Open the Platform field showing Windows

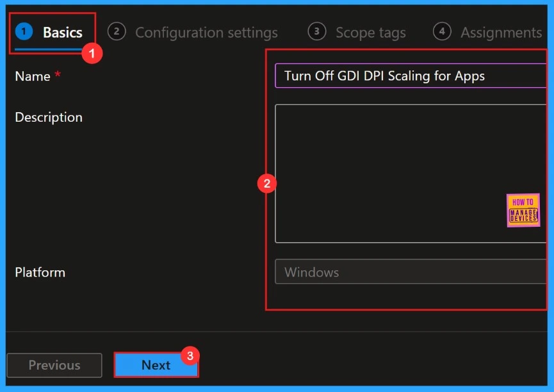(410, 272)
